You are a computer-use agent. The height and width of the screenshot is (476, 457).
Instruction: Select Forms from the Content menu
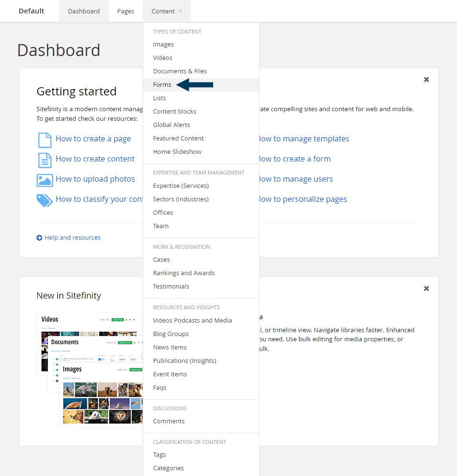pyautogui.click(x=162, y=84)
